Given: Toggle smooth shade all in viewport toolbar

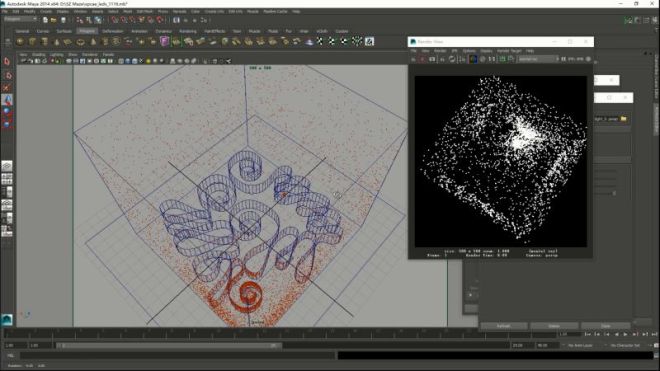Looking at the screenshot, I should 128,61.
